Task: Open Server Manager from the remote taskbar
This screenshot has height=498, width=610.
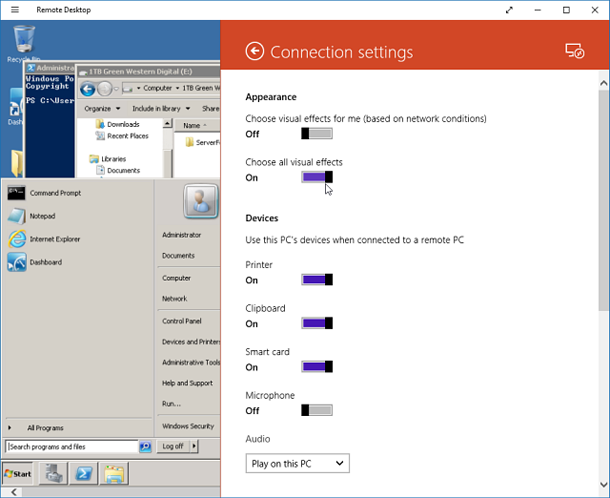Action: 55,473
